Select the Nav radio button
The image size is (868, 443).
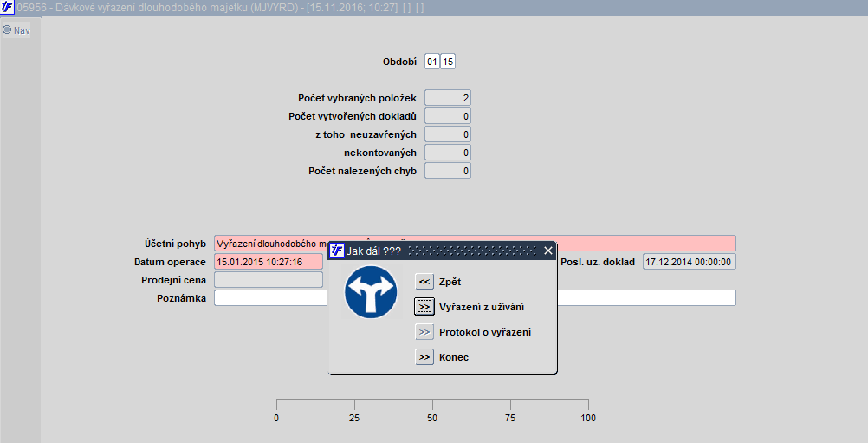click(x=7, y=29)
